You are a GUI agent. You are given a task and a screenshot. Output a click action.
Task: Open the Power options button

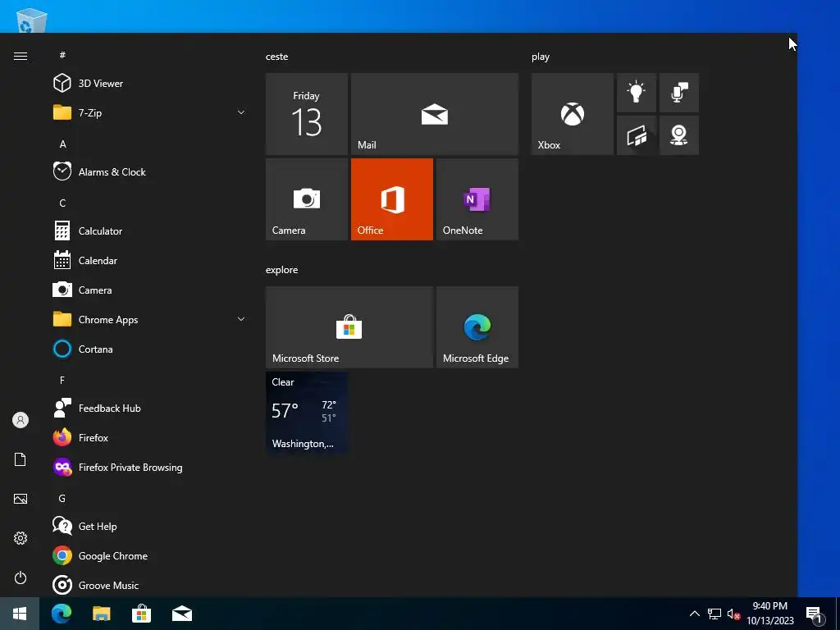pyautogui.click(x=21, y=577)
